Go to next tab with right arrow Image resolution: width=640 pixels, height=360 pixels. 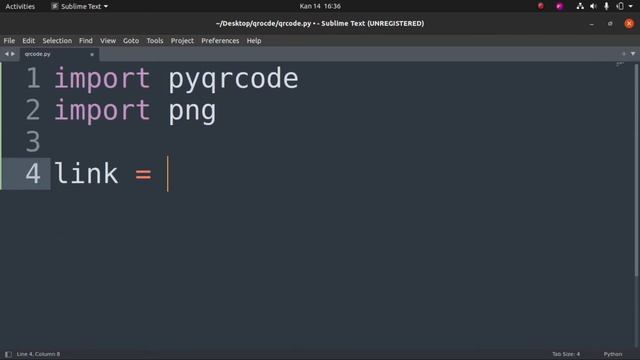tap(13, 54)
